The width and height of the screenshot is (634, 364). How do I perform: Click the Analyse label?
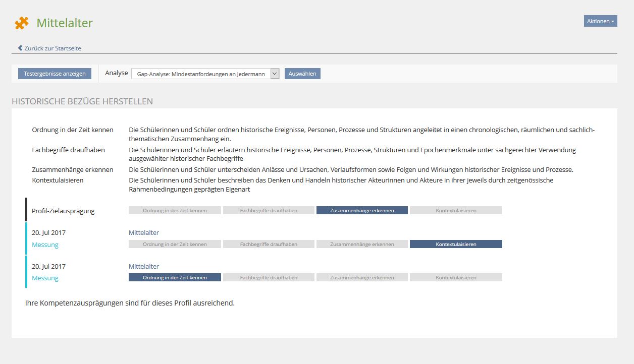coord(117,73)
